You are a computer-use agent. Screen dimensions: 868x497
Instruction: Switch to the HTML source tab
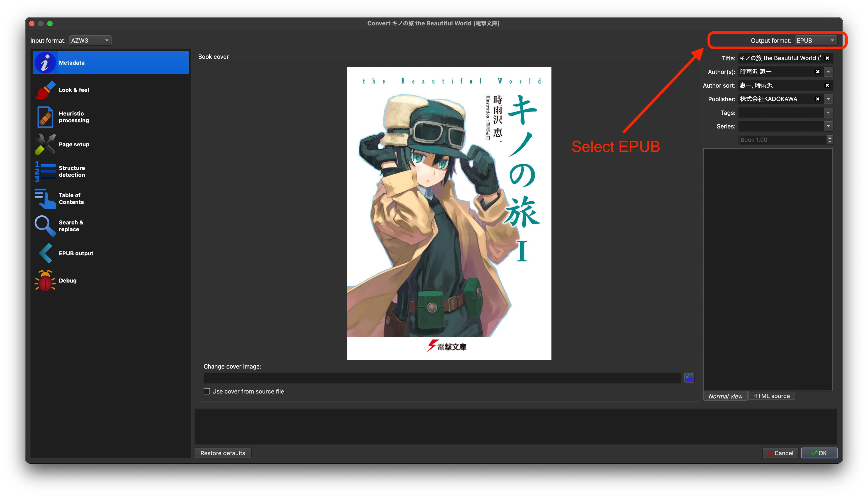click(x=771, y=396)
